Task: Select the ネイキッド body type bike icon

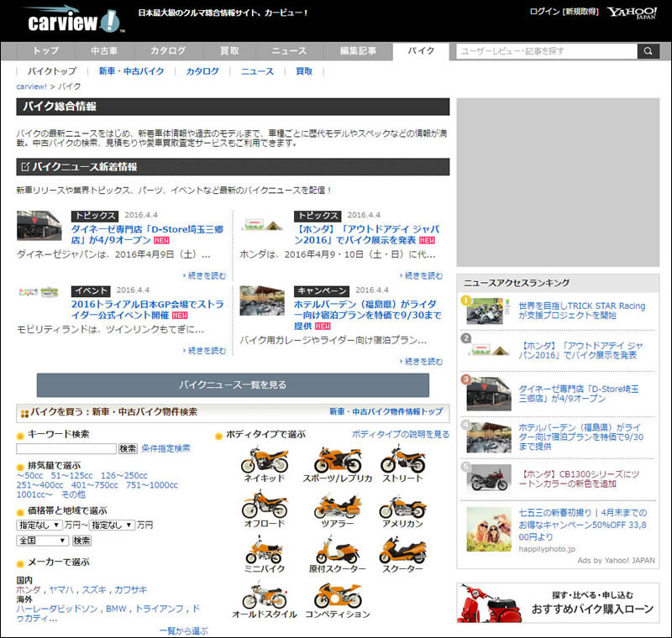Action: (x=265, y=459)
